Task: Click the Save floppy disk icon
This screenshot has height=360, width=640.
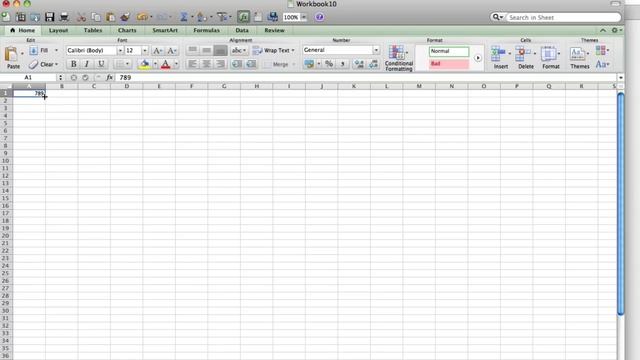Action: [x=49, y=17]
